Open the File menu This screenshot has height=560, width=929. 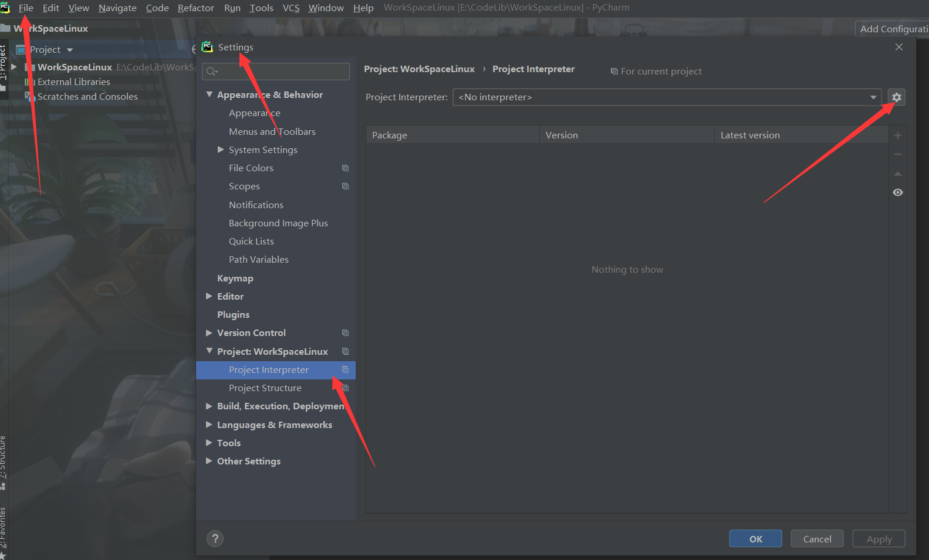pyautogui.click(x=26, y=8)
